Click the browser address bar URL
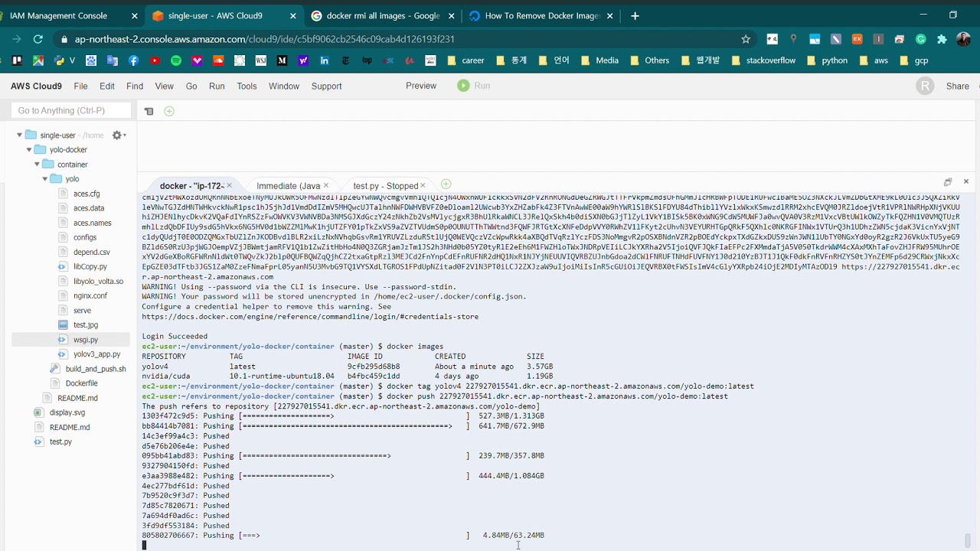Screen dimensions: 980x551 (264, 39)
